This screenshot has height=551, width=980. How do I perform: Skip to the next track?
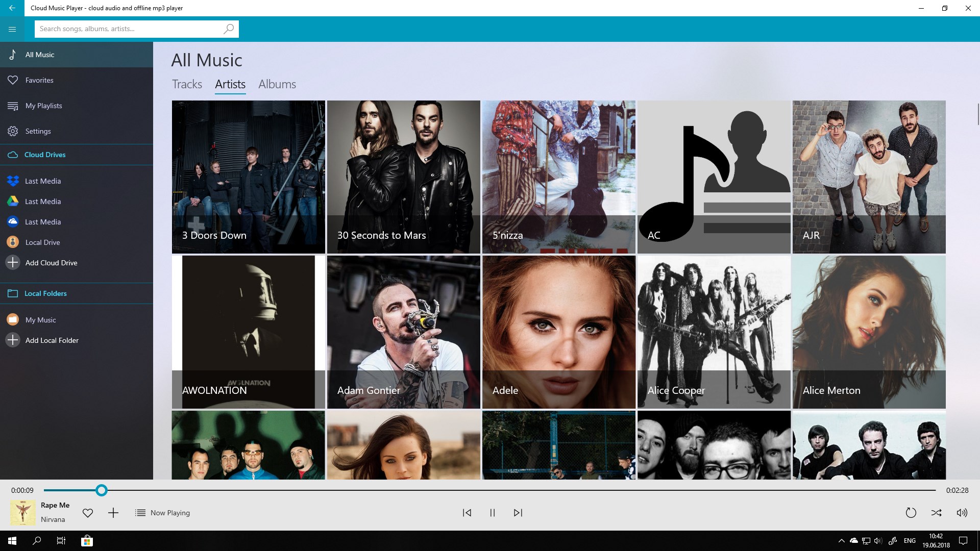click(518, 513)
